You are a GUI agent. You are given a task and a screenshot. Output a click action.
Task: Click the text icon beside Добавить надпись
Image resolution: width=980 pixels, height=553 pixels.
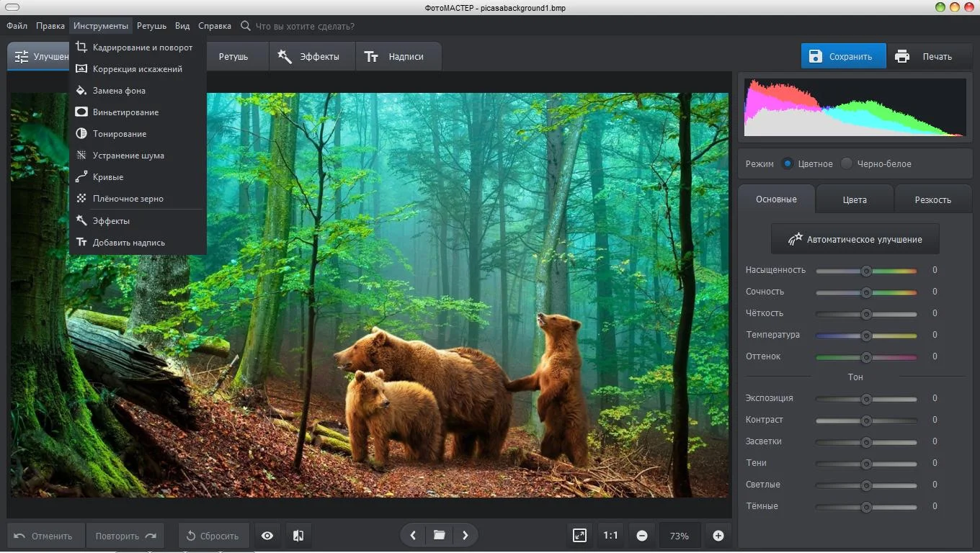(x=81, y=243)
